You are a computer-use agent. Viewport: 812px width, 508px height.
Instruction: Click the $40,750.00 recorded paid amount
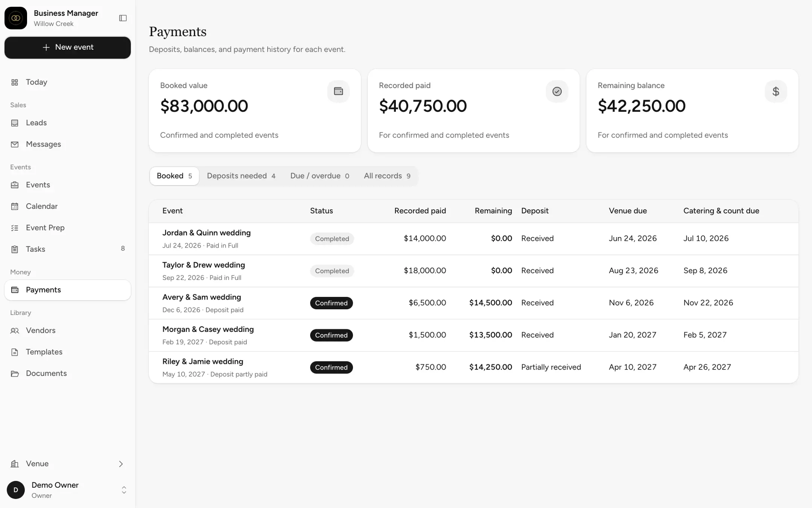coord(423,106)
